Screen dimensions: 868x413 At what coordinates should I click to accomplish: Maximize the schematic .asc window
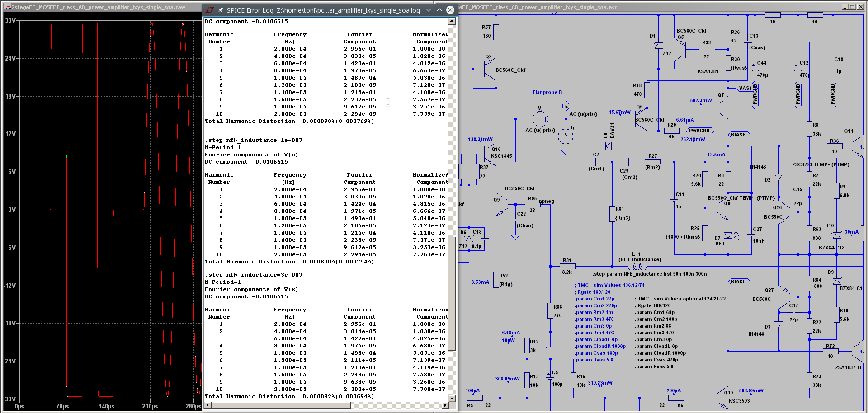852,7
